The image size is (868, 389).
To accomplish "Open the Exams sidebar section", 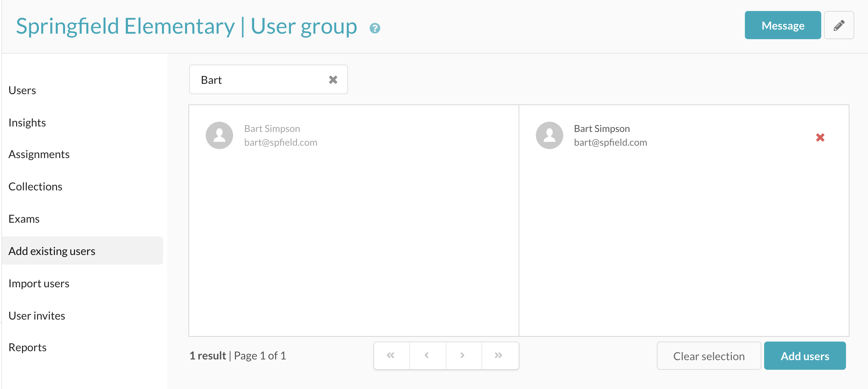I will 24,219.
